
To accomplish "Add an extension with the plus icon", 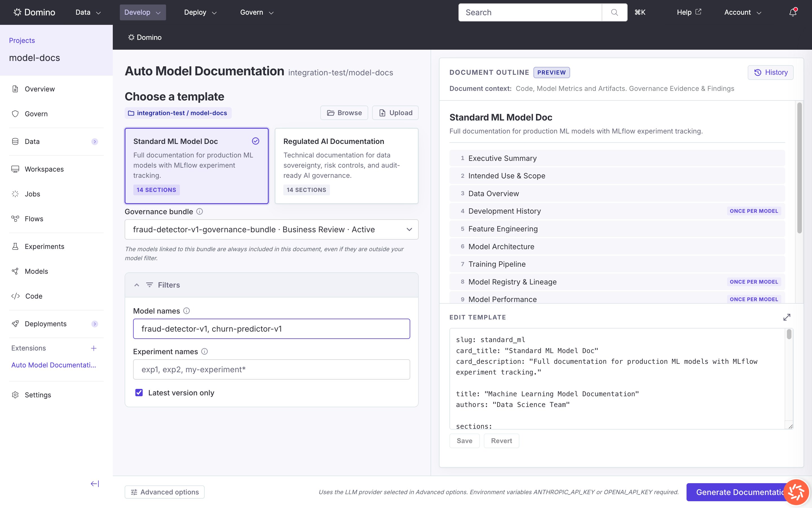I will pyautogui.click(x=94, y=348).
